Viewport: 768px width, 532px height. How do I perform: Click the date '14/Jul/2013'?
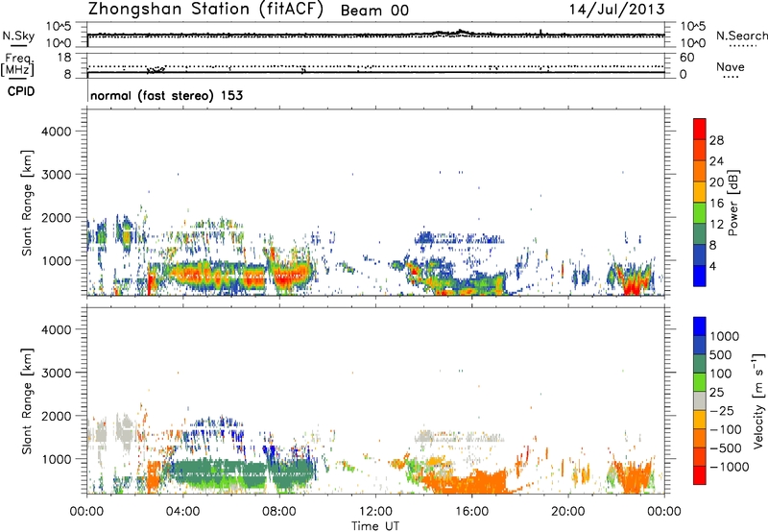click(x=616, y=10)
